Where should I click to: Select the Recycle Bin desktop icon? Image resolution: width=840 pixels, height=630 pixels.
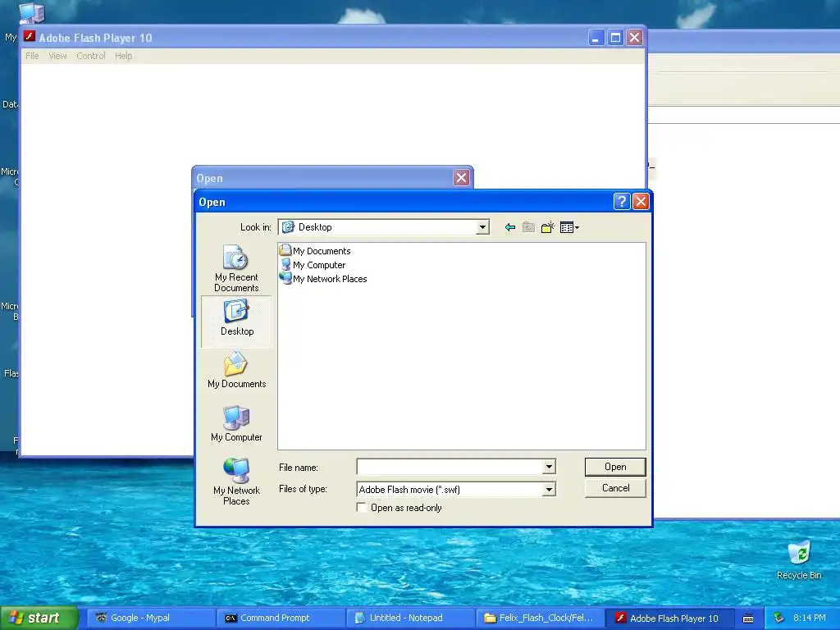pos(799,559)
